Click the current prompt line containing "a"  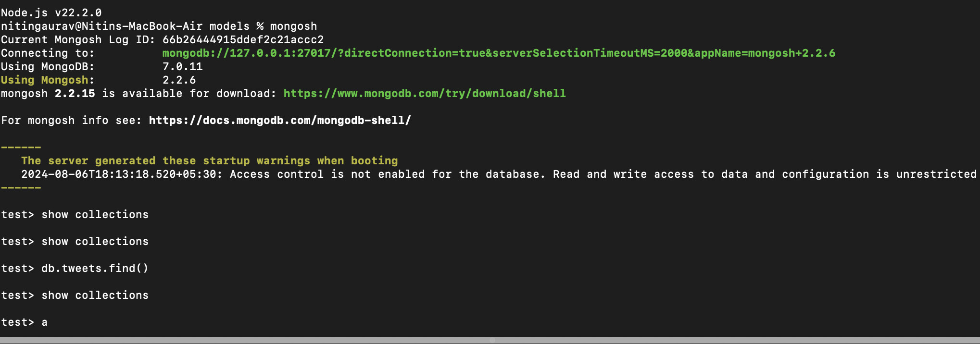[x=44, y=322]
